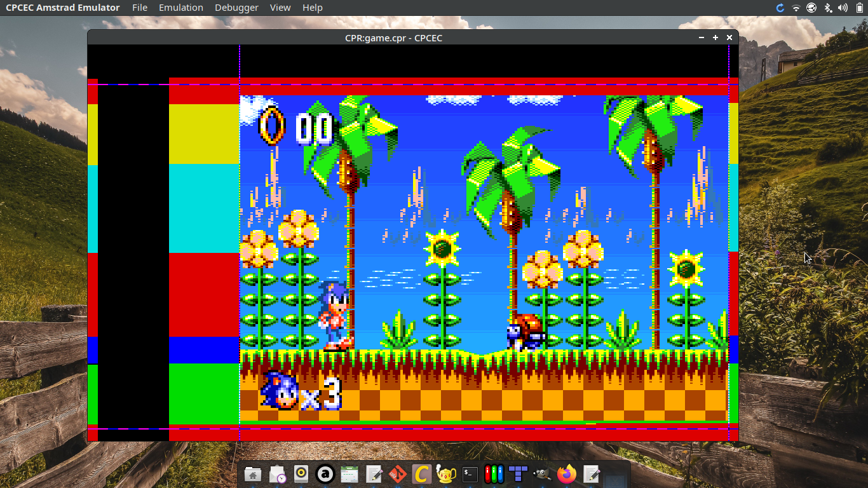Open the green calendar dock icon
868x488 pixels.
[x=349, y=474]
